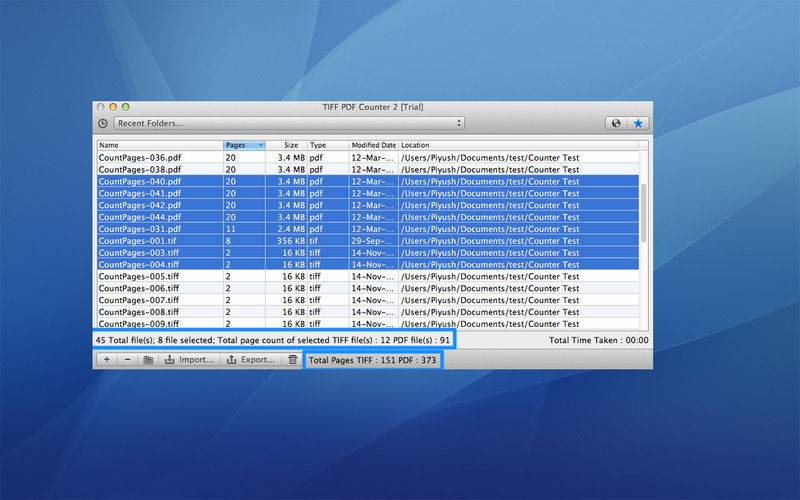The height and width of the screenshot is (500, 800).
Task: Click the vertical scrollbar thumb
Action: (x=643, y=213)
